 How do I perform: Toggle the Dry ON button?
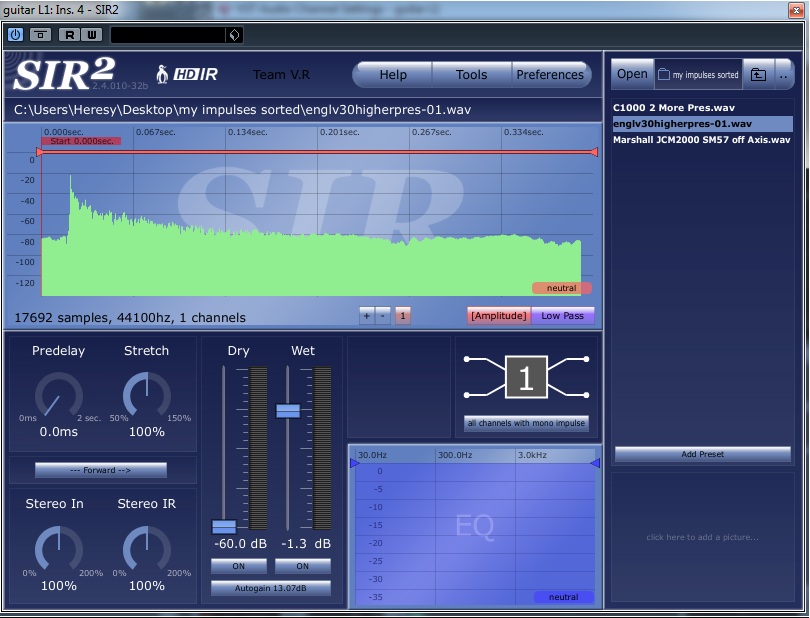tap(239, 566)
